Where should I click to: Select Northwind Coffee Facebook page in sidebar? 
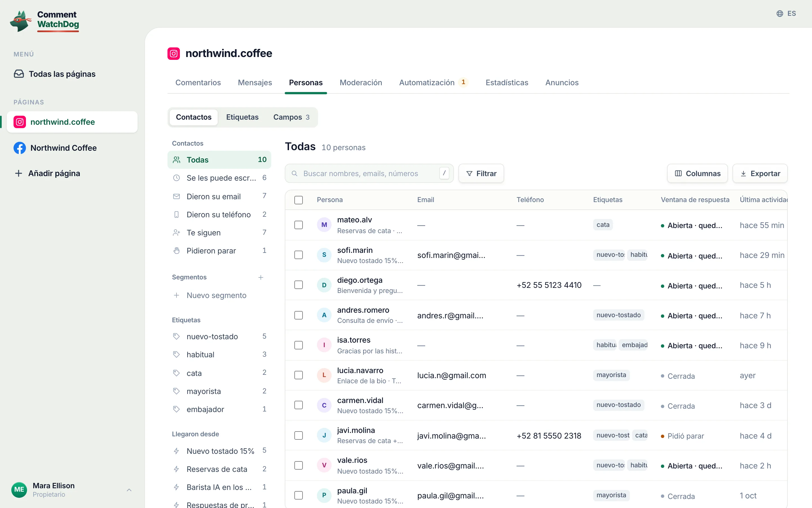coord(72,148)
